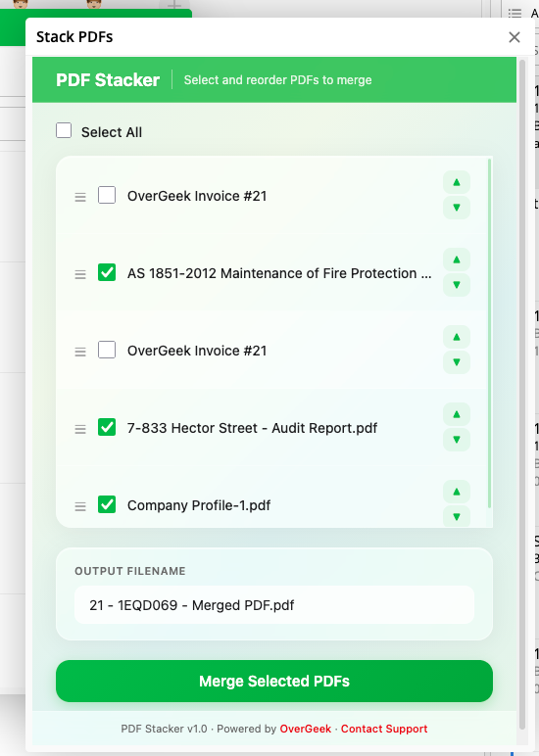Viewport: 539px width, 756px height.
Task: Tick the Select All checkbox
Action: (x=64, y=130)
